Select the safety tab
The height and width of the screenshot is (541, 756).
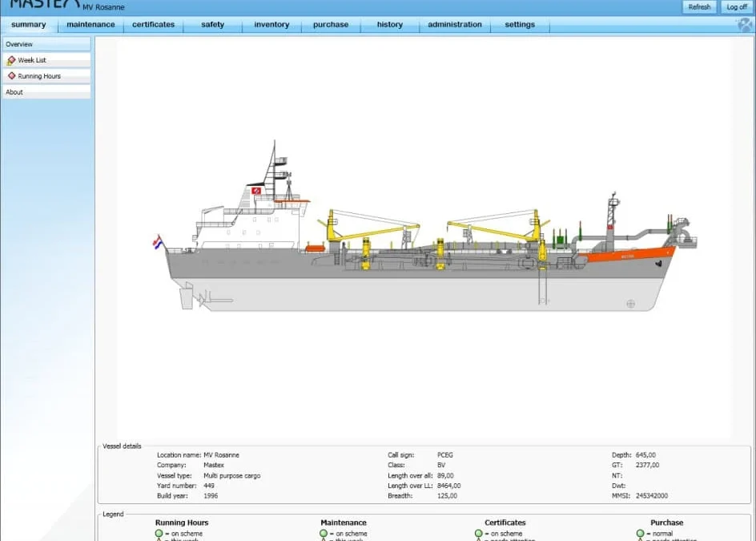click(211, 25)
